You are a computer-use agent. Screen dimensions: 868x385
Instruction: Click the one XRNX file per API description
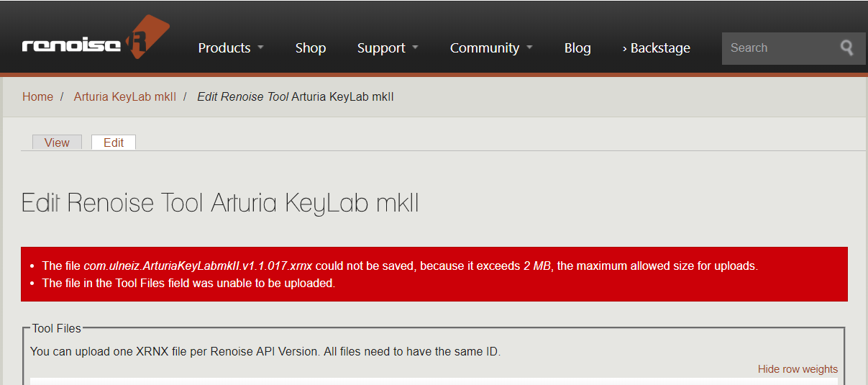point(265,351)
